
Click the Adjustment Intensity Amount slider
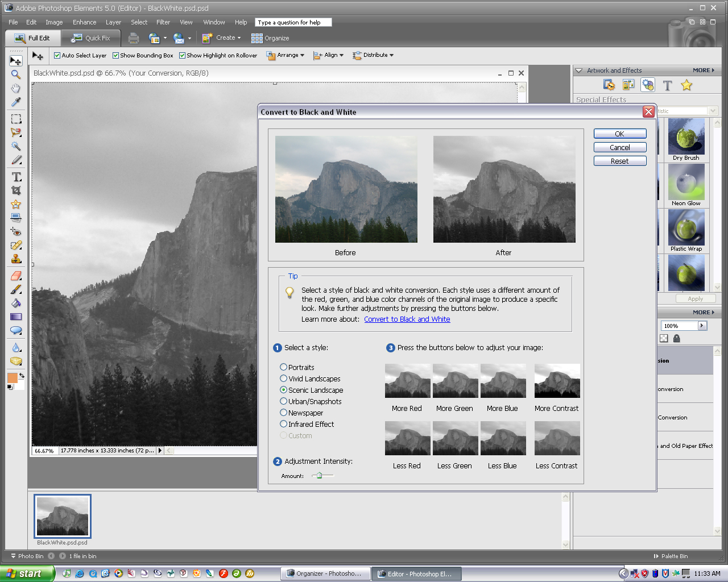point(320,476)
